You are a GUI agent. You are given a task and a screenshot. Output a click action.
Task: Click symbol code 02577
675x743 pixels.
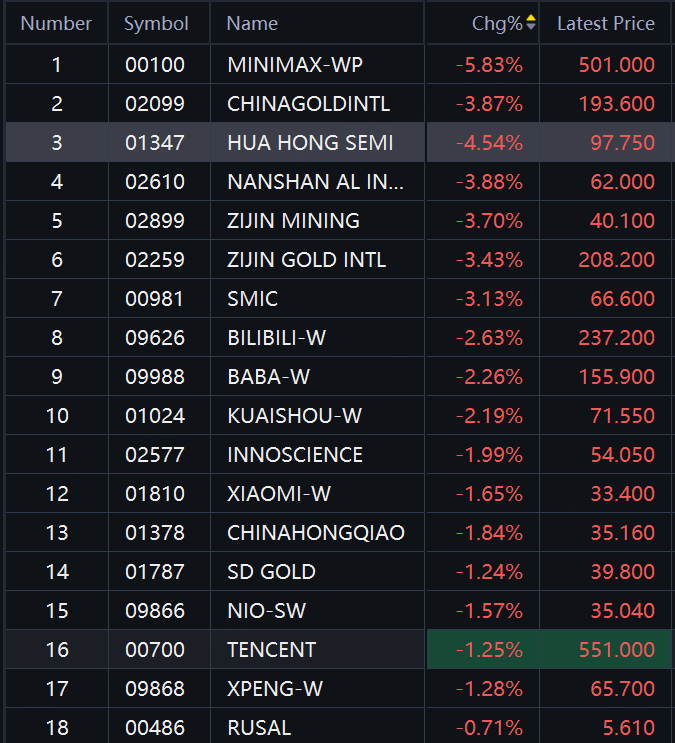coord(155,455)
